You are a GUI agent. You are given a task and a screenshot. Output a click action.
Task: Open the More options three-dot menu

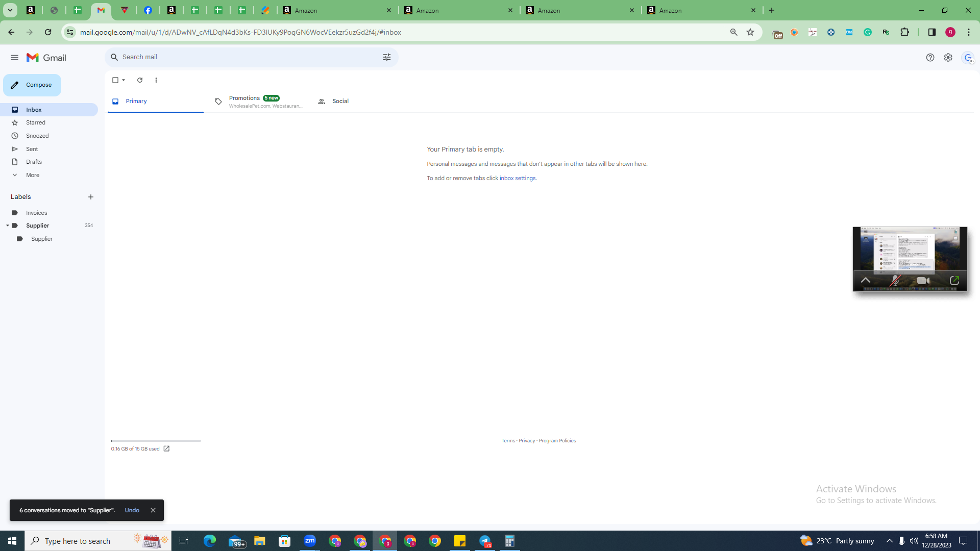pyautogui.click(x=156, y=80)
